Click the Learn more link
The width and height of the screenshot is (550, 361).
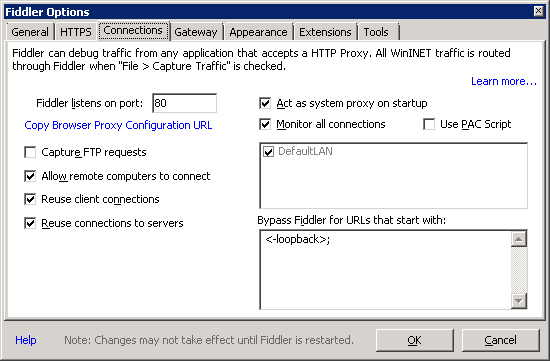coord(504,81)
